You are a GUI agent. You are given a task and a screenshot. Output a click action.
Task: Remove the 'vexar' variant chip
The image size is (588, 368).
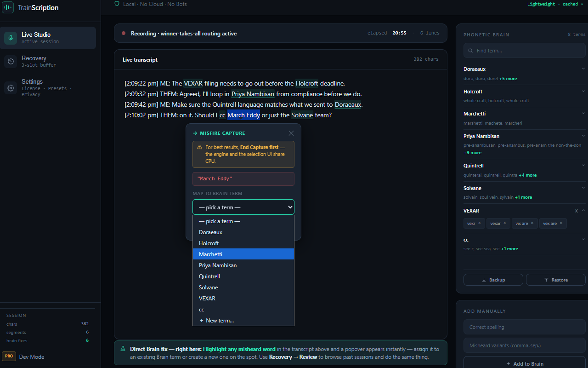(504, 223)
